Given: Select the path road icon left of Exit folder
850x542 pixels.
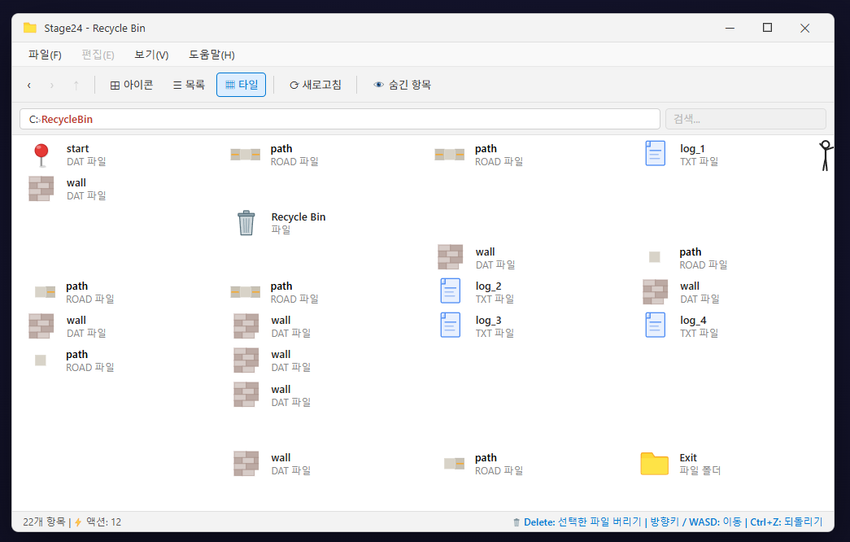Looking at the screenshot, I should pos(454,463).
